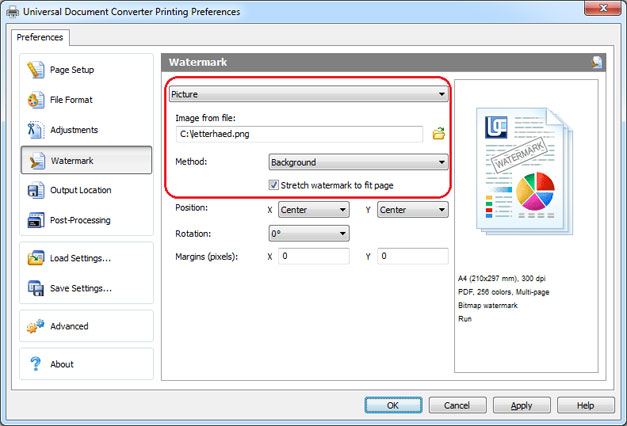Open the Rotation dropdown showing 0°
The image size is (627, 426).
click(309, 234)
